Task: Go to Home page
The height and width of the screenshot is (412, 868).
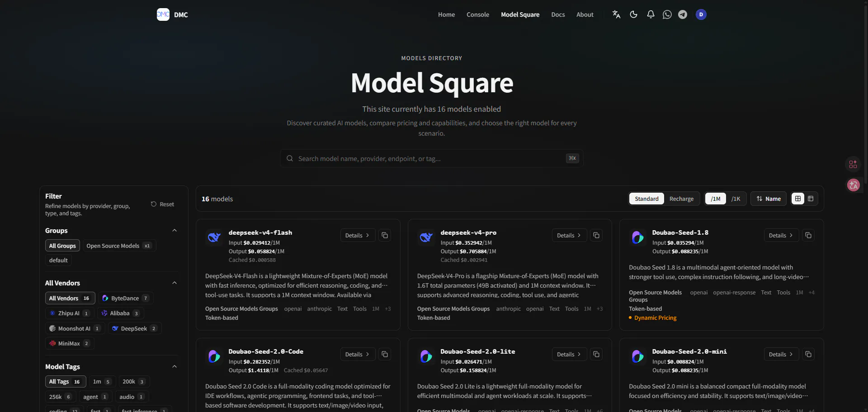Action: pyautogui.click(x=446, y=14)
